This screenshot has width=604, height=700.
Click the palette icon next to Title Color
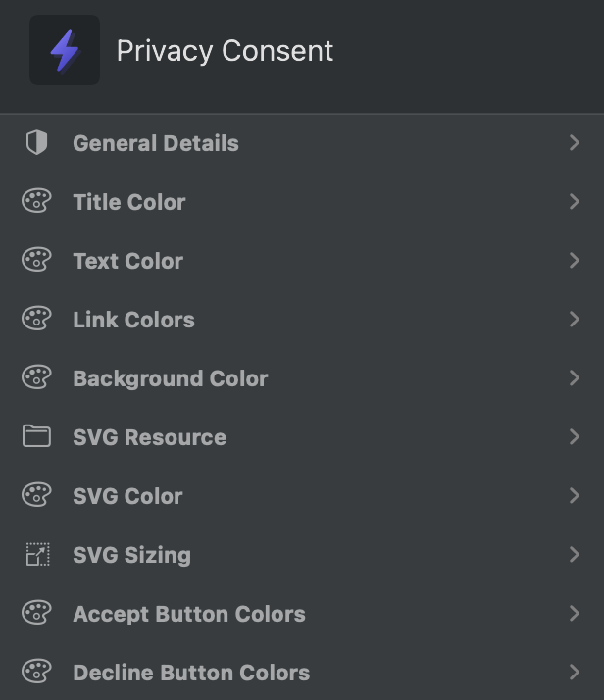coord(36,202)
